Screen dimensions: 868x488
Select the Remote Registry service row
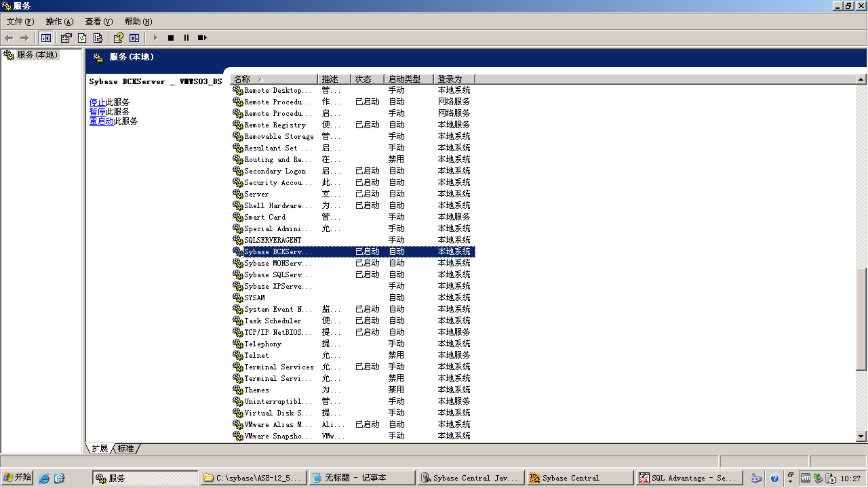pyautogui.click(x=354, y=125)
